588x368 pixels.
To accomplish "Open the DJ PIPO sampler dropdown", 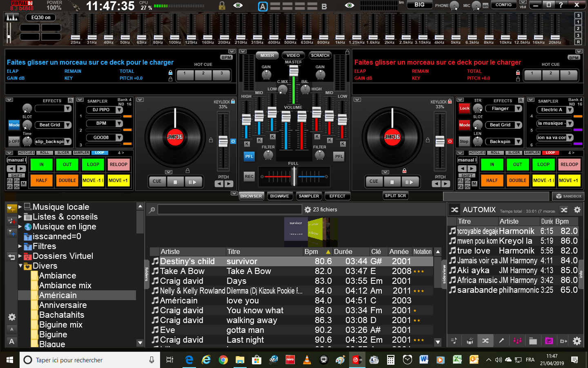I will point(119,110).
